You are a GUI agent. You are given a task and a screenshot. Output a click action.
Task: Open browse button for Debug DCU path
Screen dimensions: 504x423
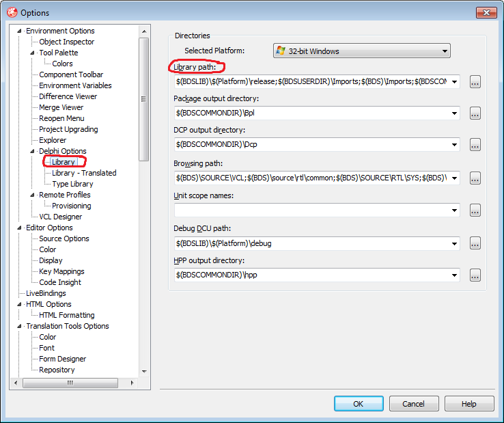click(x=475, y=243)
